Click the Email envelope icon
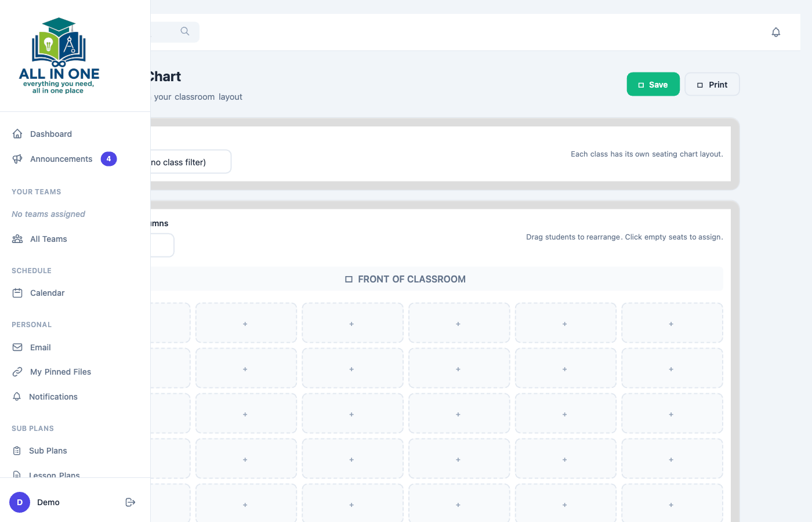Viewport: 812px width, 522px height. (17, 347)
